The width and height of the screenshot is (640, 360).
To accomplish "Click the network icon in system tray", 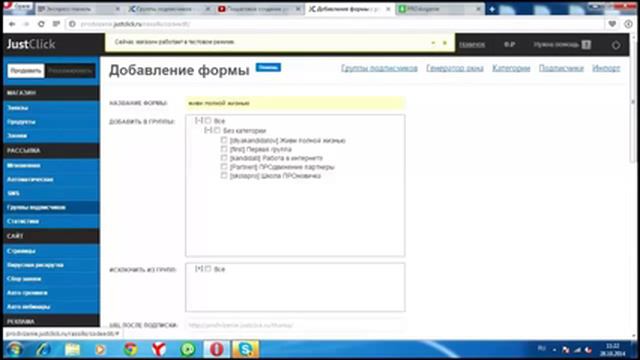I will tap(577, 350).
